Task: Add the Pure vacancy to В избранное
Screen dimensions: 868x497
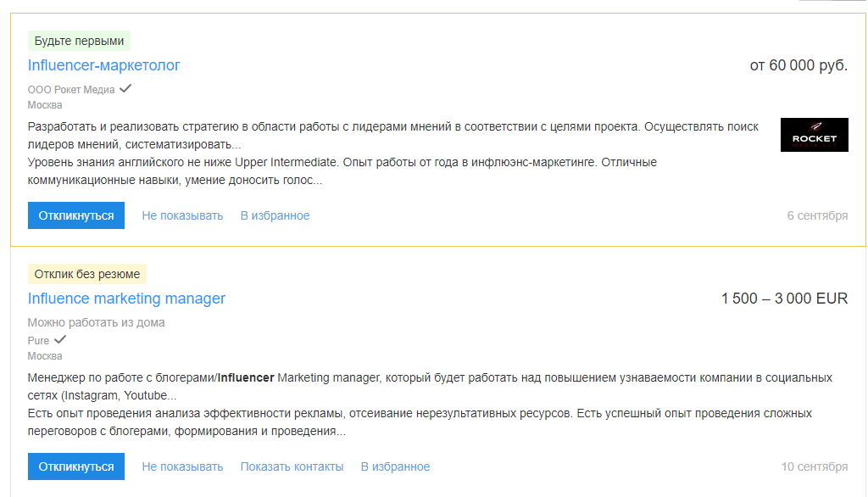Action: point(395,466)
